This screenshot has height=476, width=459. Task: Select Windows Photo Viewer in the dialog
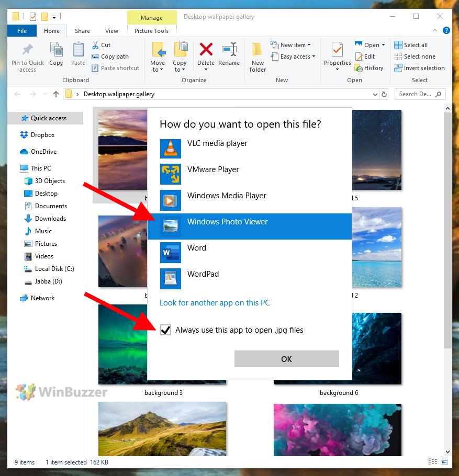point(250,226)
